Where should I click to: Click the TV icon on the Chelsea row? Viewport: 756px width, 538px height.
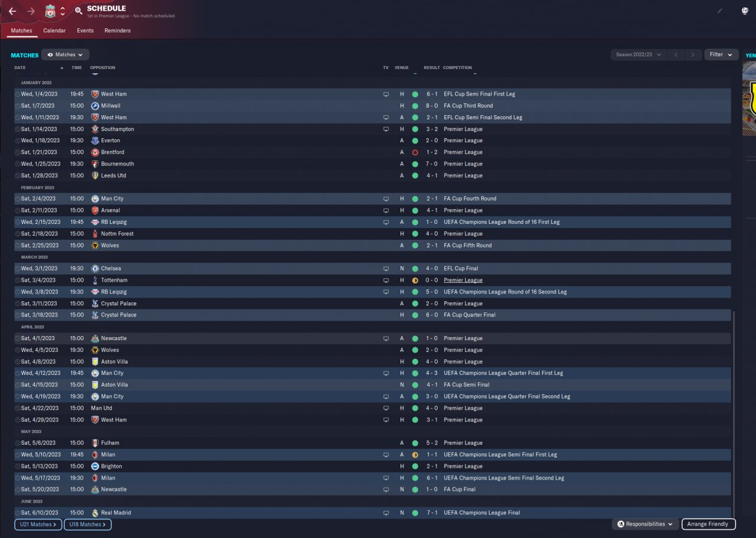coord(386,269)
